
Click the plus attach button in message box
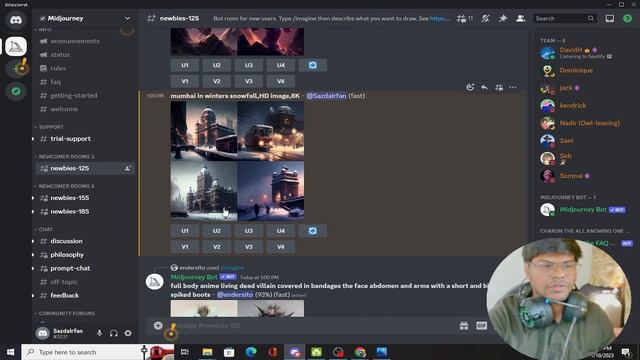pos(158,325)
